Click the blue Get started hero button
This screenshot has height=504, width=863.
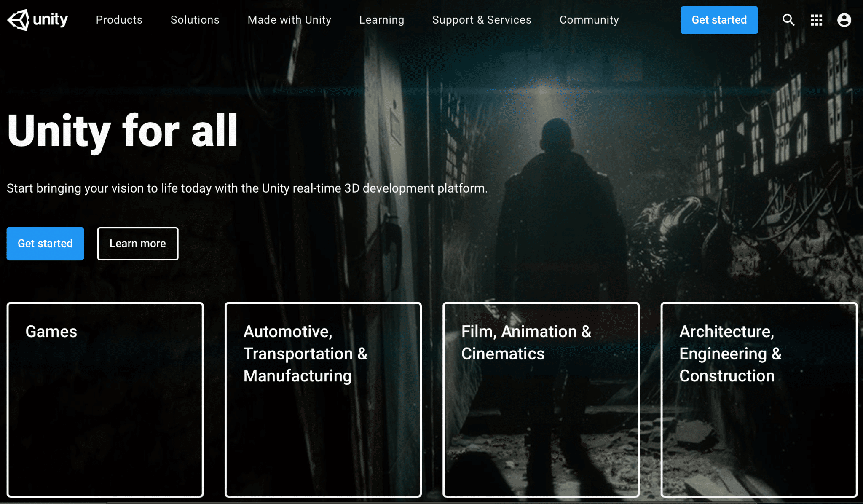(45, 244)
